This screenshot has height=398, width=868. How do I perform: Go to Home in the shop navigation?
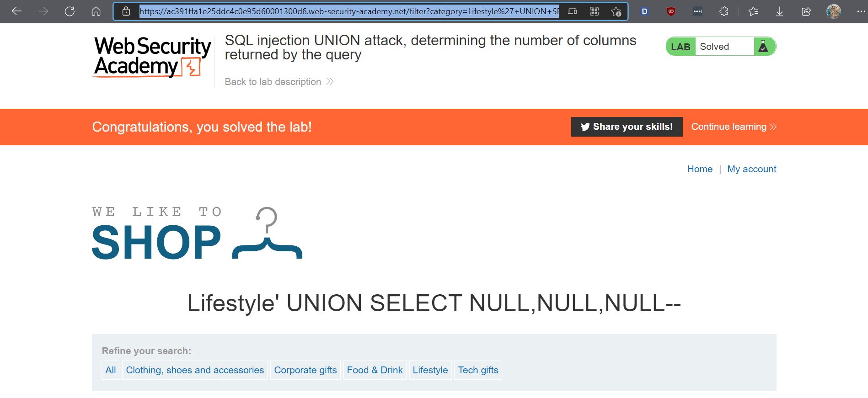[x=699, y=169]
